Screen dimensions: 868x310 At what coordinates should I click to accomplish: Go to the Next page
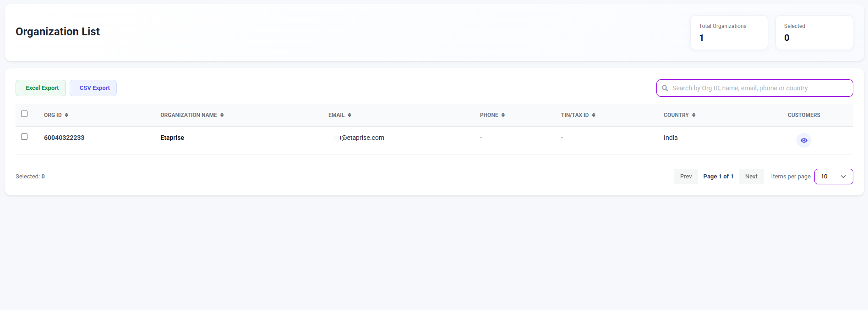tap(751, 177)
